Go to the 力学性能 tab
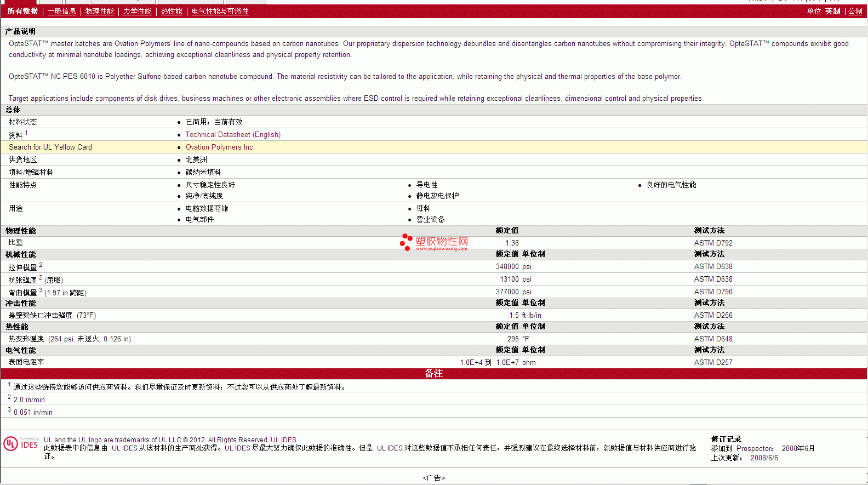This screenshot has width=868, height=485. pyautogui.click(x=137, y=11)
